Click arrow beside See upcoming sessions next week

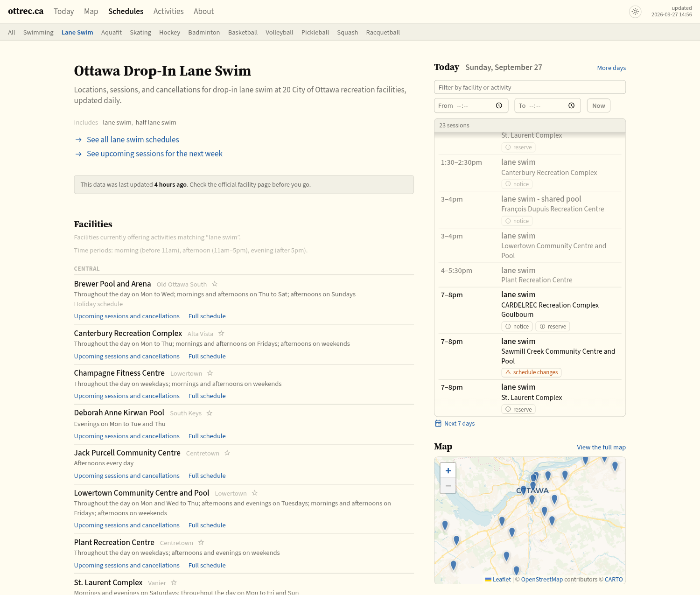coord(78,154)
